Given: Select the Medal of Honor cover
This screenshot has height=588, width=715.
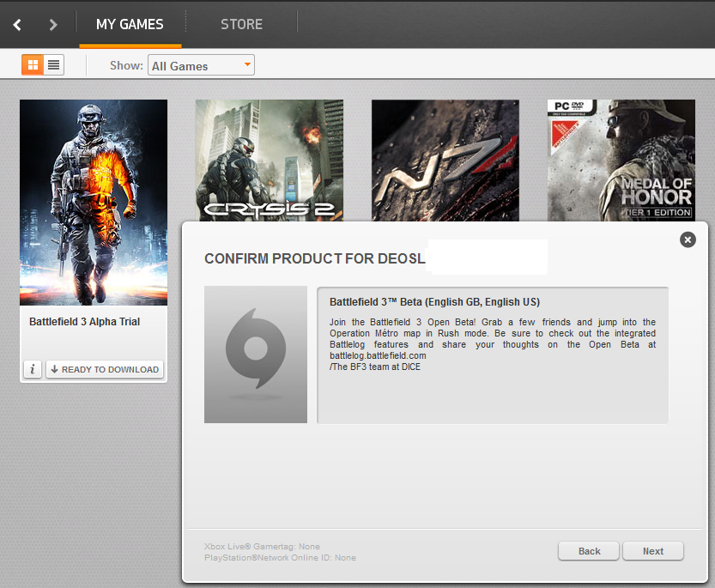Looking at the screenshot, I should (621, 161).
